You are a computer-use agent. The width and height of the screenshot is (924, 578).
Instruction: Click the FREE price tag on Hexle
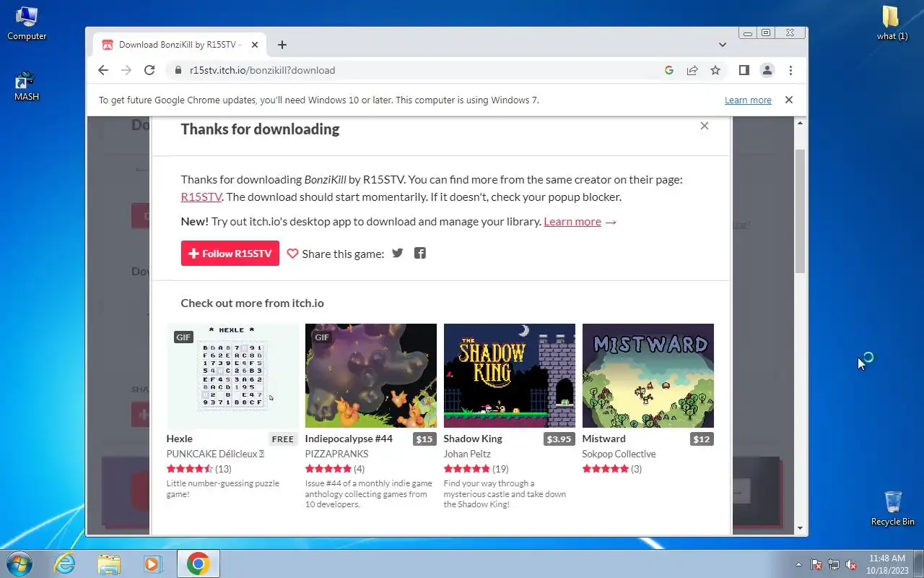coord(283,439)
